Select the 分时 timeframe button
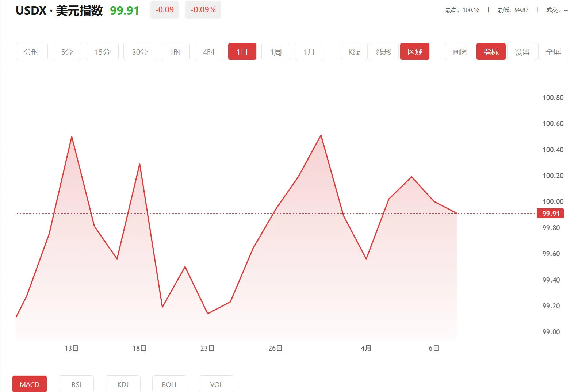Viewport: 582px width, 392px height. click(x=31, y=52)
